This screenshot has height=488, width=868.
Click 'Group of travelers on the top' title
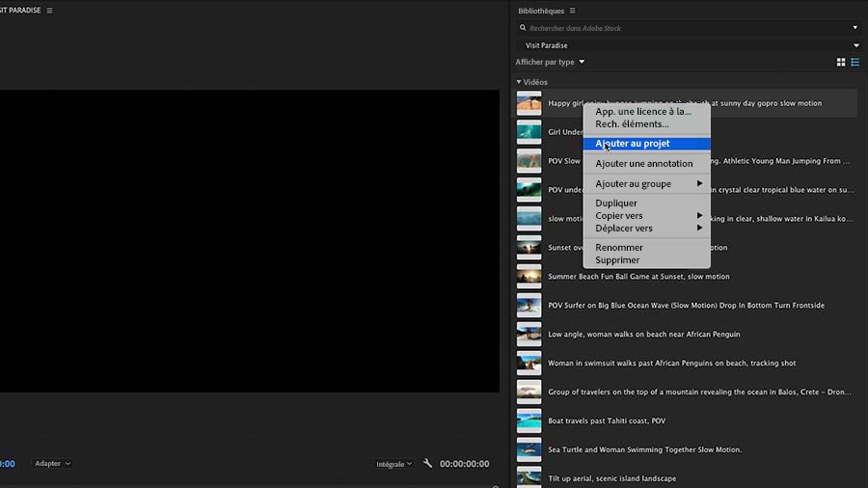pos(700,392)
